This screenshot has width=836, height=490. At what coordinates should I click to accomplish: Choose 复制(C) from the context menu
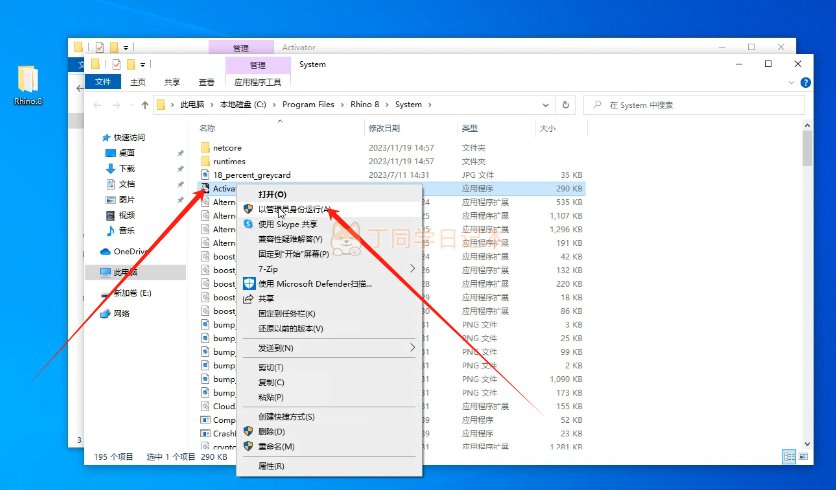click(x=329, y=382)
